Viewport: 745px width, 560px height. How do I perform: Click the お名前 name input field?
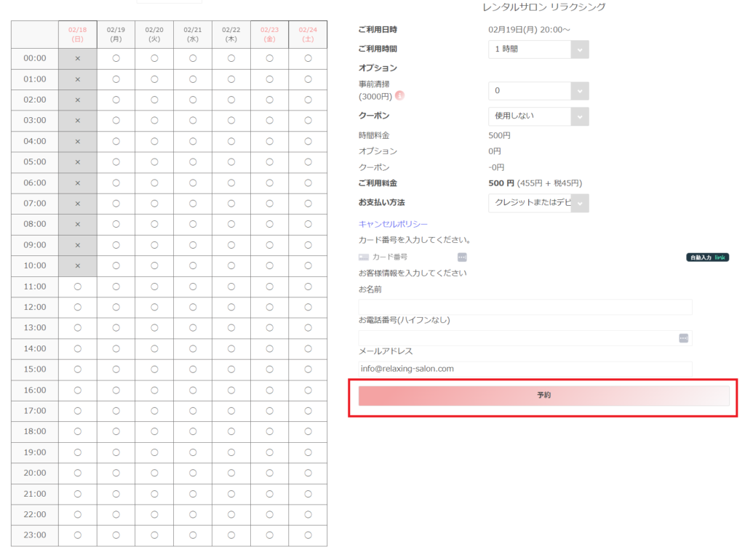click(525, 307)
